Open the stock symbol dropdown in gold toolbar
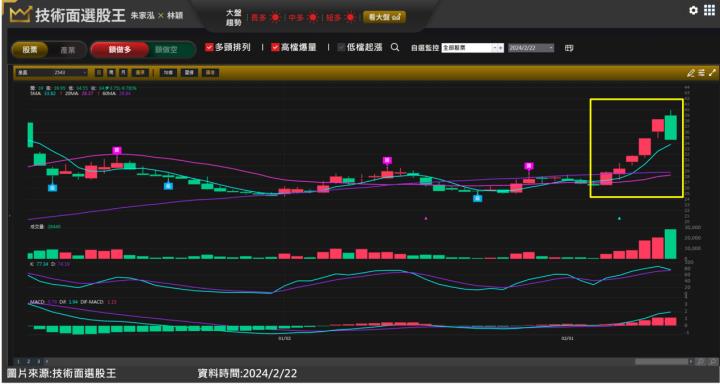Image resolution: width=720 pixels, height=386 pixels. (x=51, y=73)
